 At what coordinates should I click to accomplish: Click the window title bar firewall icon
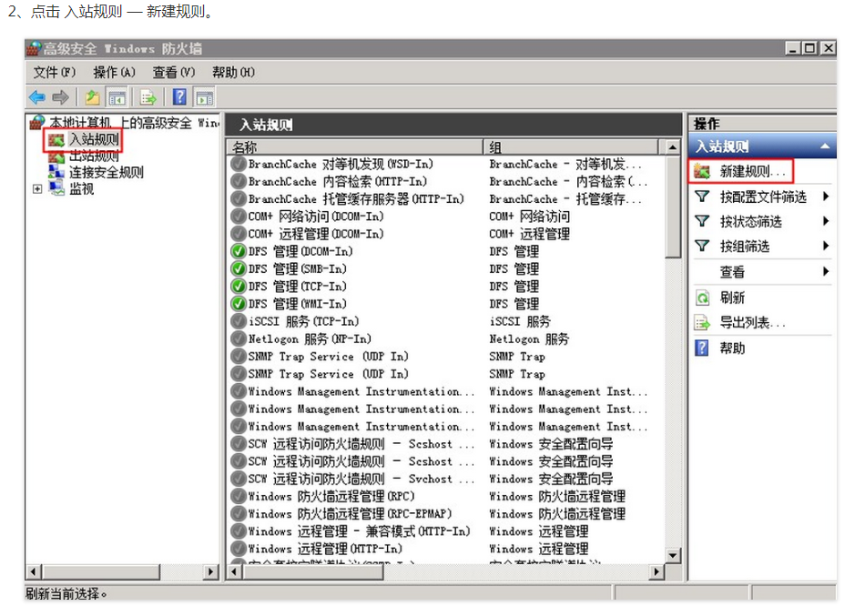(x=35, y=48)
